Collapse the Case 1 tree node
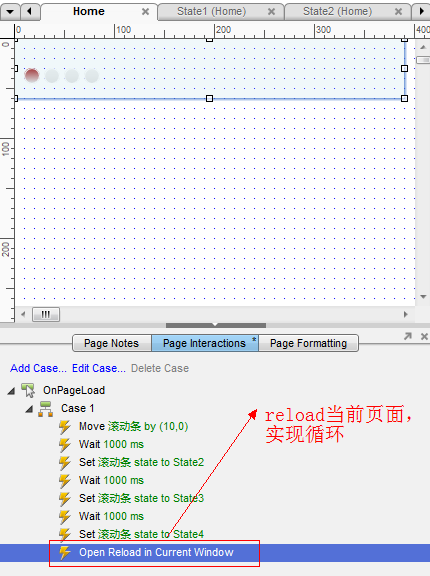This screenshot has width=430, height=576. (29, 409)
